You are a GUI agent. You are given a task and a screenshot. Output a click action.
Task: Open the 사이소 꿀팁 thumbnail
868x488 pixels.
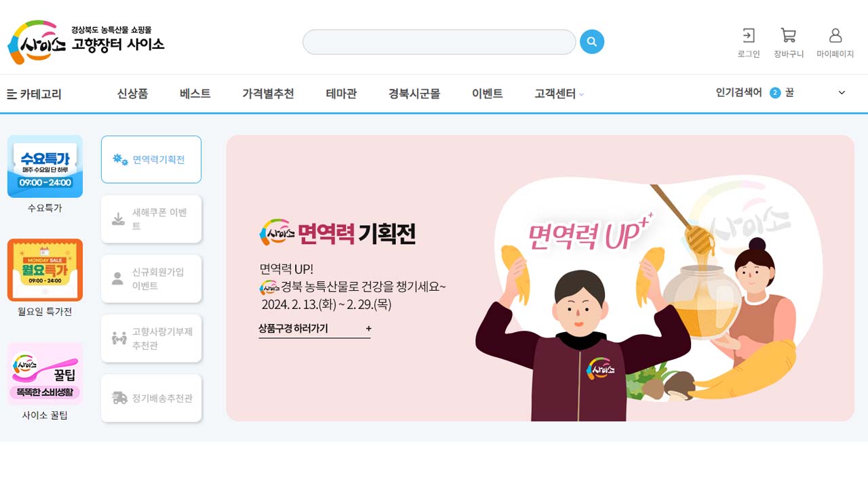click(x=45, y=373)
